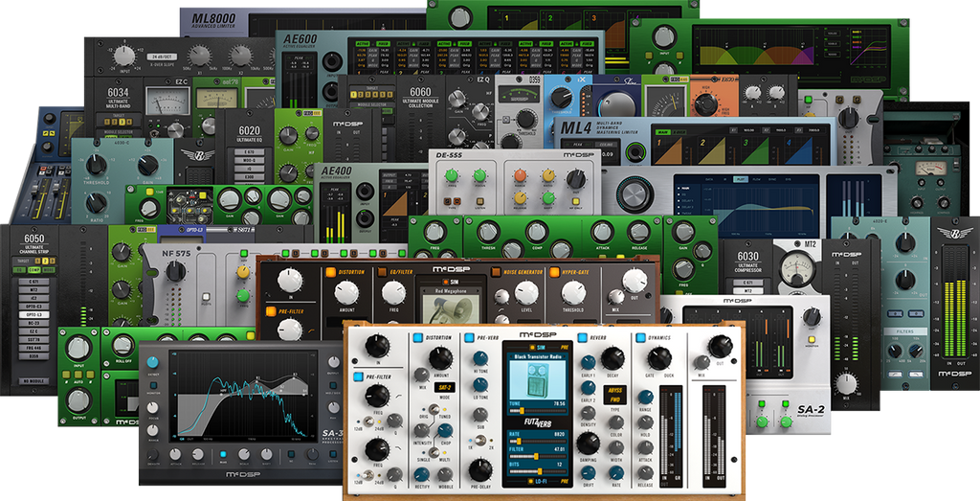Disable the FutzVerb REVERB section
The height and width of the screenshot is (501, 980).
click(583, 338)
